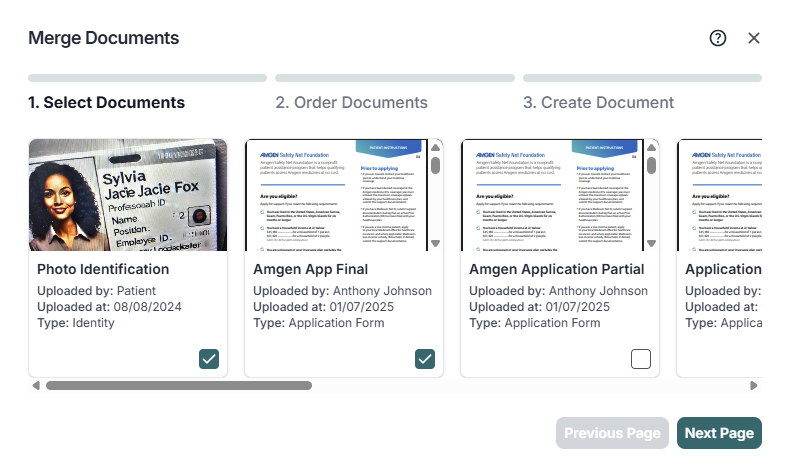The width and height of the screenshot is (789, 476).
Task: Click the horizontal scrollbar left arrow
Action: 35,385
